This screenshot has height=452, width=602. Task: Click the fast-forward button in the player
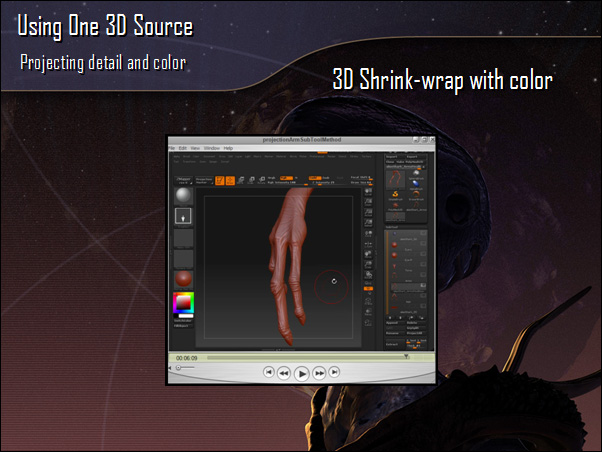(x=319, y=373)
